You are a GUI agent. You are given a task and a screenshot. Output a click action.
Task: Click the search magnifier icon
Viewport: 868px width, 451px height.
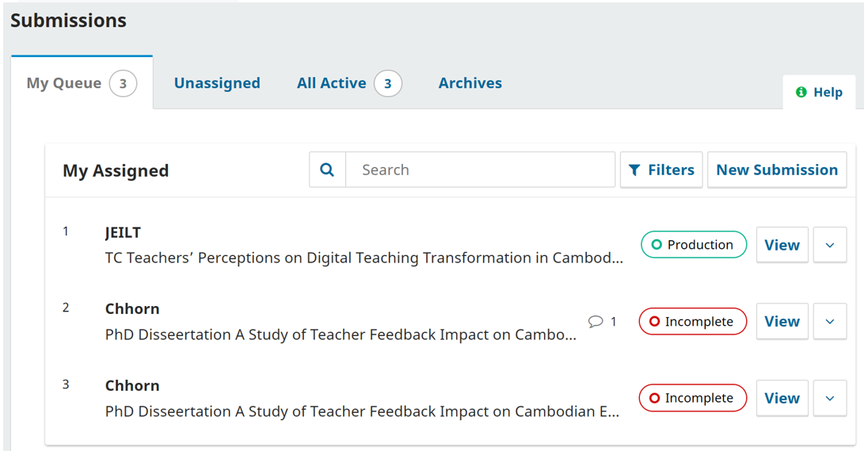327,170
